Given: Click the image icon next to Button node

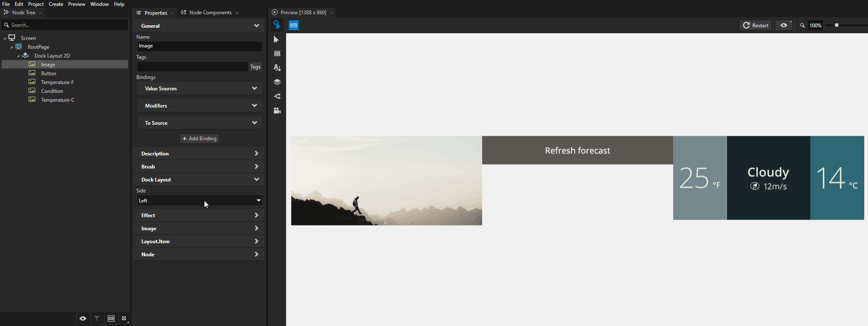Looking at the screenshot, I should 32,73.
